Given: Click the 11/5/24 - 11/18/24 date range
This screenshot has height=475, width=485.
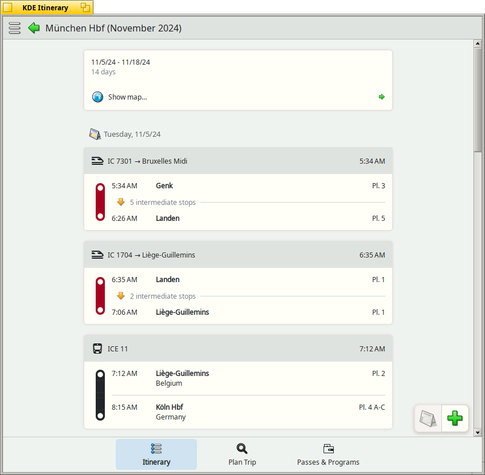Looking at the screenshot, I should pos(121,62).
